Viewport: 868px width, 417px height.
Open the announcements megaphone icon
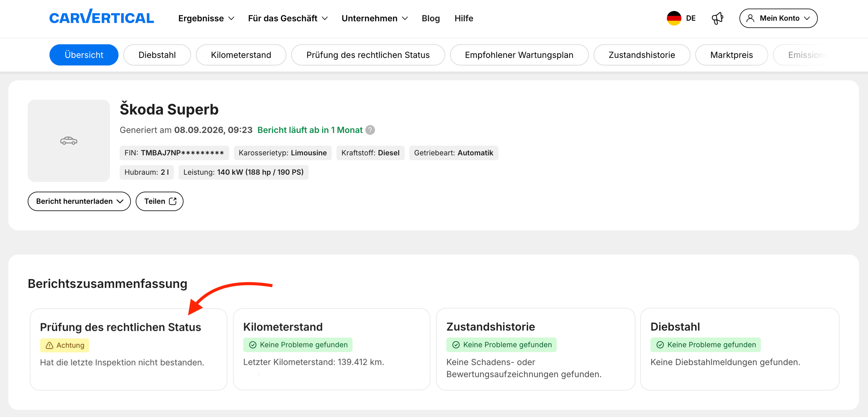pos(717,18)
